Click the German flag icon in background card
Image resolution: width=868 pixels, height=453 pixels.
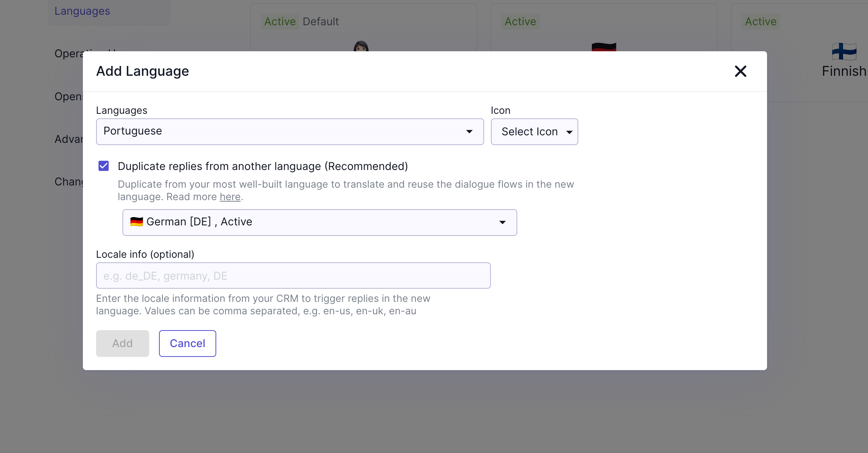point(604,47)
